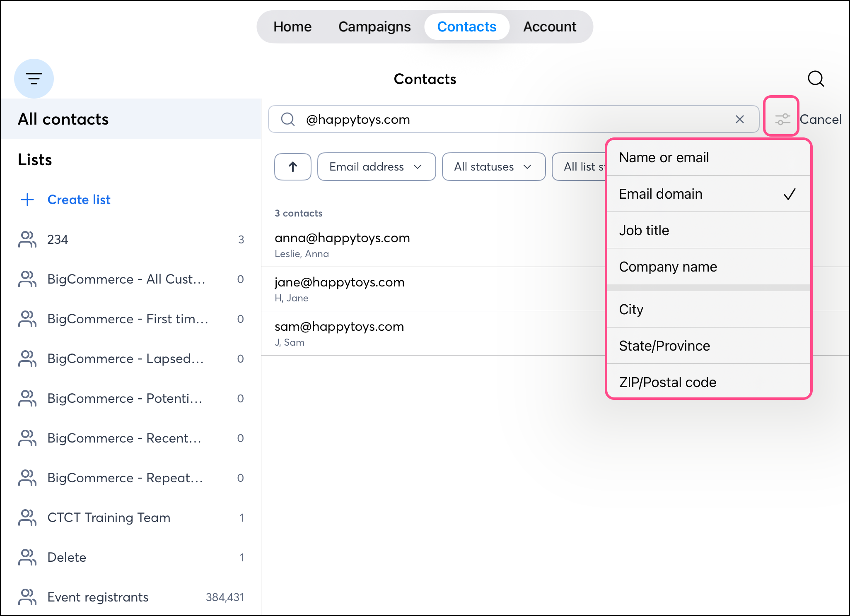Viewport: 850px width, 616px height.
Task: Open the All statuses dropdown
Action: click(x=493, y=167)
